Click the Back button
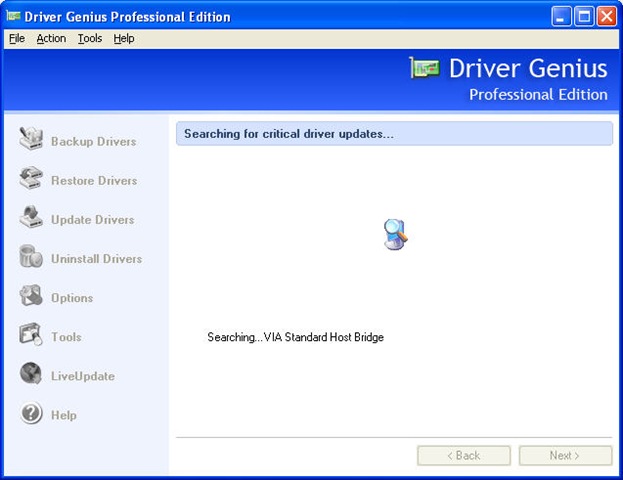Image resolution: width=623 pixels, height=480 pixels. click(x=464, y=455)
